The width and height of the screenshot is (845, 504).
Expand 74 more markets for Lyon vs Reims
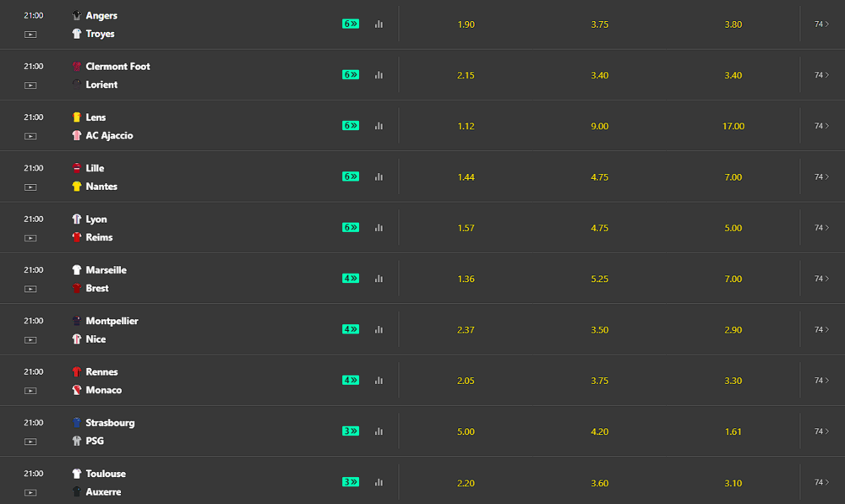[x=822, y=228]
